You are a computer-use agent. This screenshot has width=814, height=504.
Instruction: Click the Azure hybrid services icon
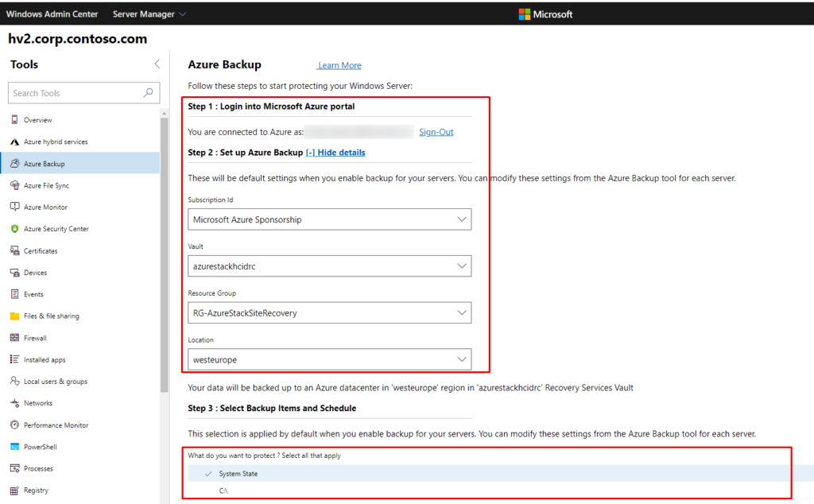(14, 142)
